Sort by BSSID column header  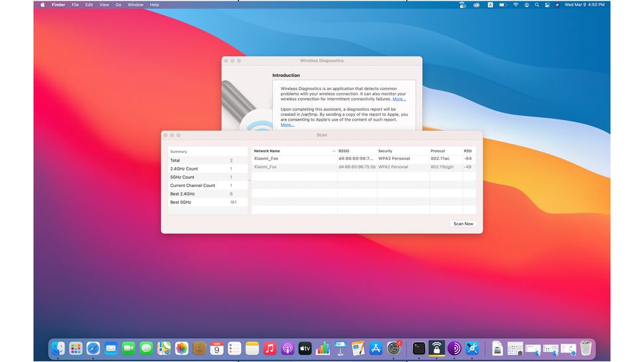tap(357, 151)
